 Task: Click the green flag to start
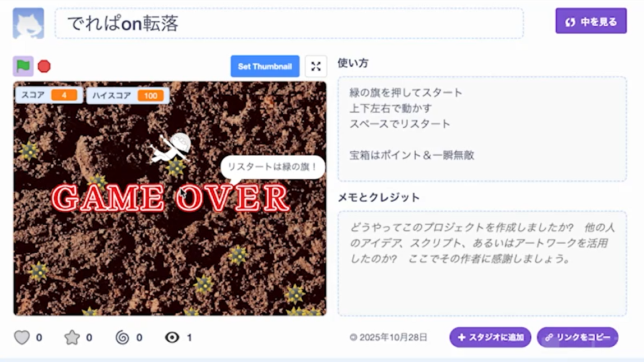click(23, 66)
